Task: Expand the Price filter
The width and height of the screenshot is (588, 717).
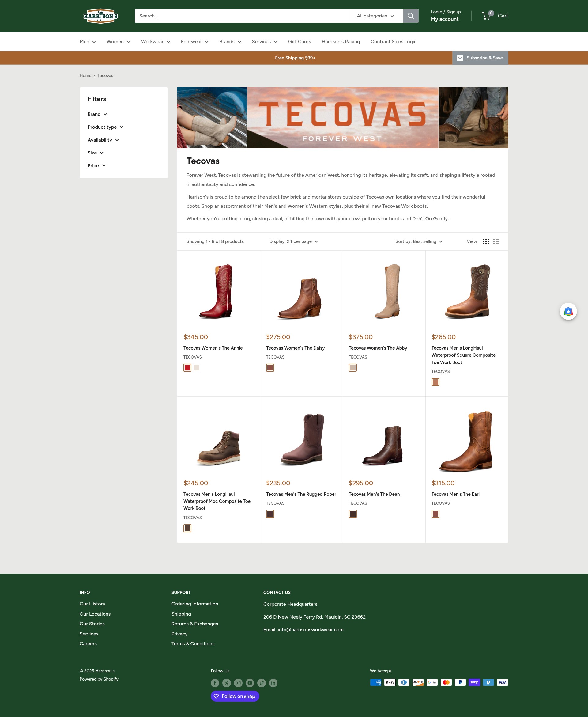Action: 96,166
